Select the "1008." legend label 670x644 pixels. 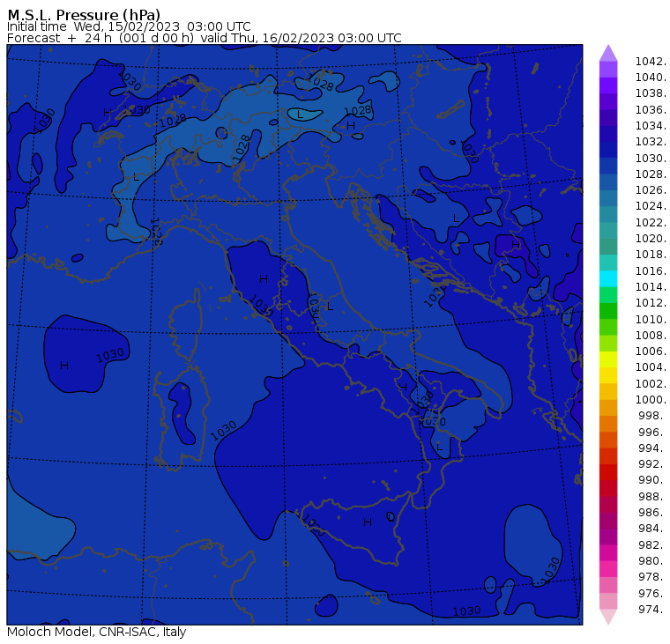[651, 336]
